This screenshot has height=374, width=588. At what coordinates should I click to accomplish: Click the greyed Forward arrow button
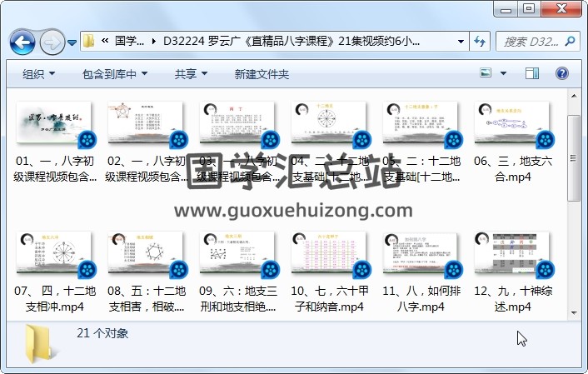(x=52, y=42)
